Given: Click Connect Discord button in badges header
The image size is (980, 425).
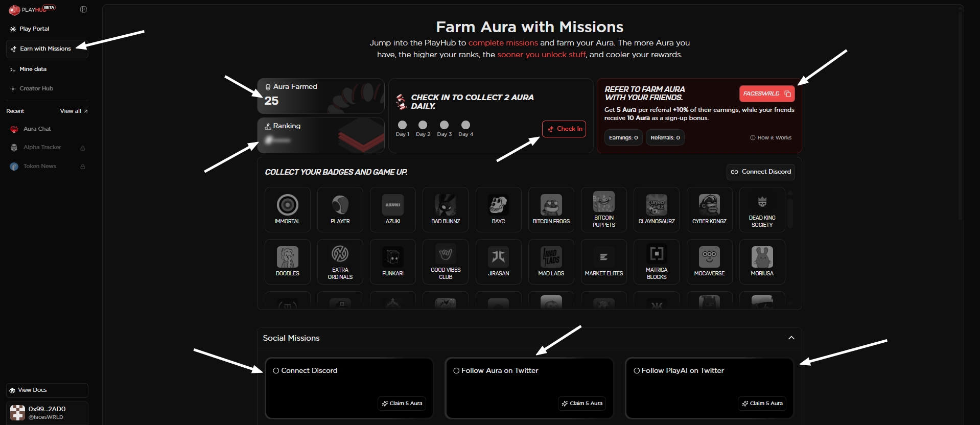Looking at the screenshot, I should pyautogui.click(x=761, y=172).
